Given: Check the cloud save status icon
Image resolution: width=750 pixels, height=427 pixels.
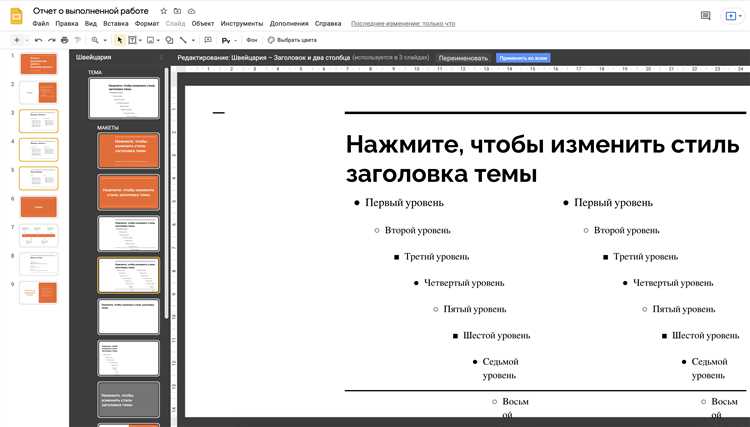Looking at the screenshot, I should point(191,11).
